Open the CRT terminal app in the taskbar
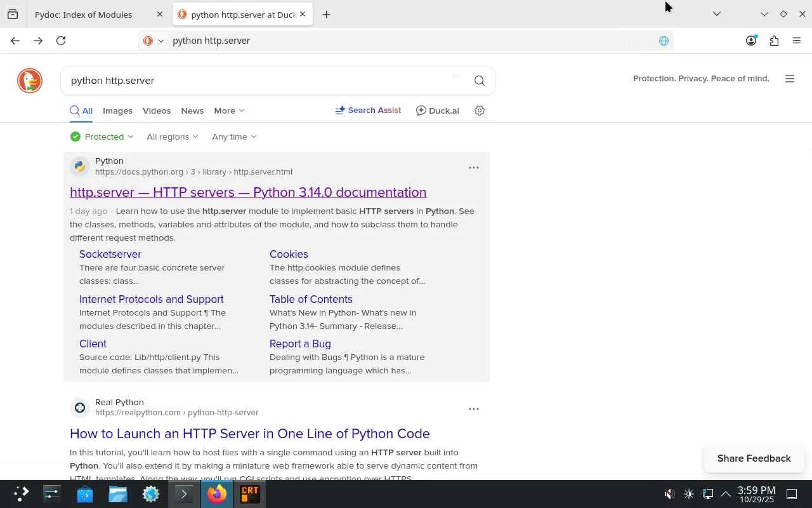 [250, 494]
